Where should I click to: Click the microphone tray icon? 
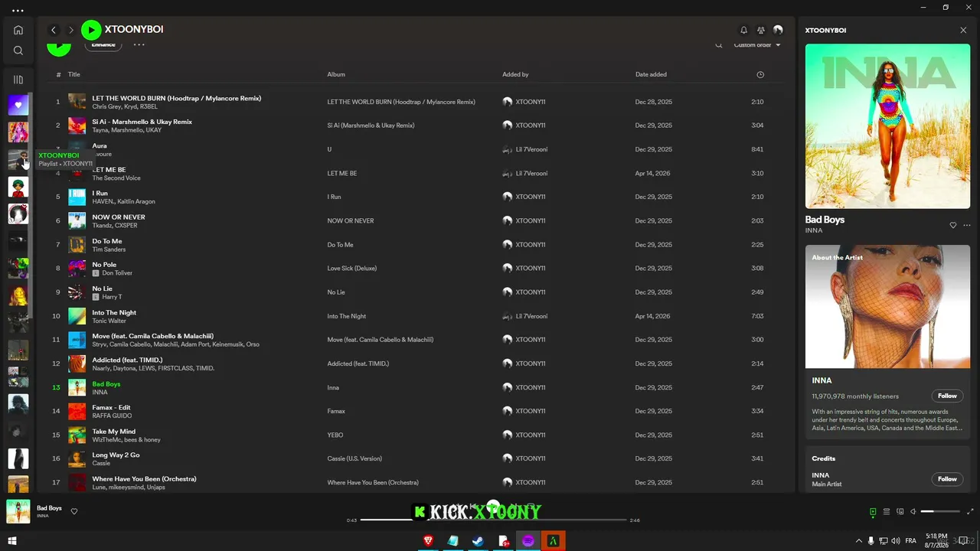(x=871, y=541)
